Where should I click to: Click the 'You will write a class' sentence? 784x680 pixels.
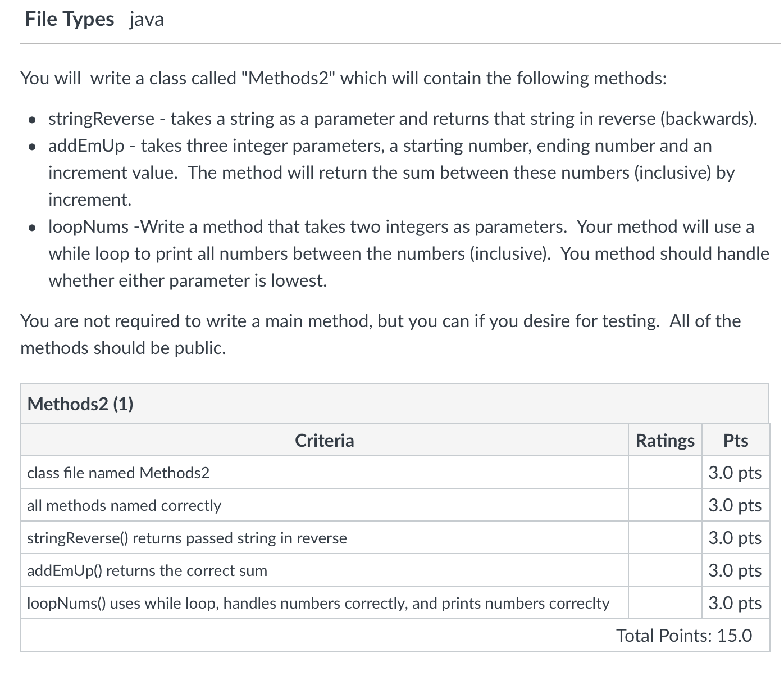(343, 78)
